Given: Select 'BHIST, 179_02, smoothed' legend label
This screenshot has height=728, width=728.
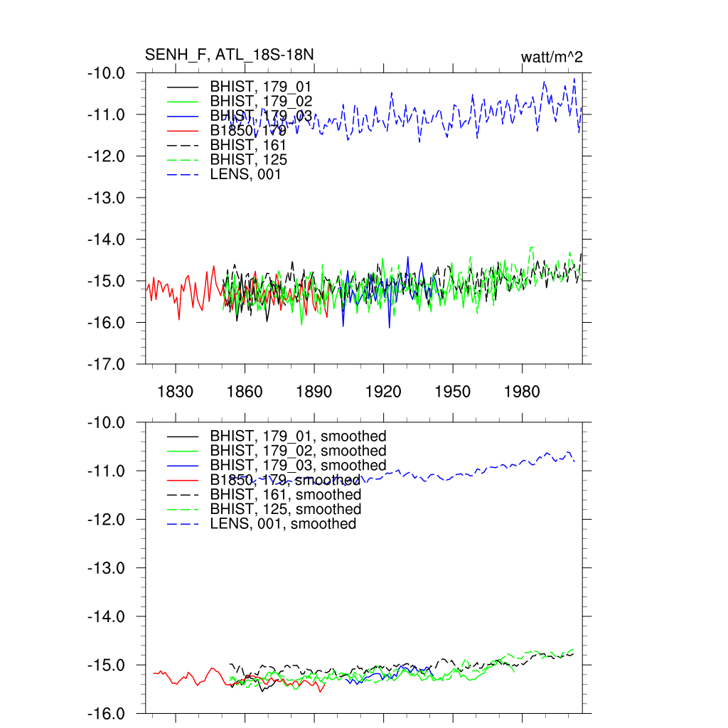Looking at the screenshot, I should pyautogui.click(x=298, y=451).
